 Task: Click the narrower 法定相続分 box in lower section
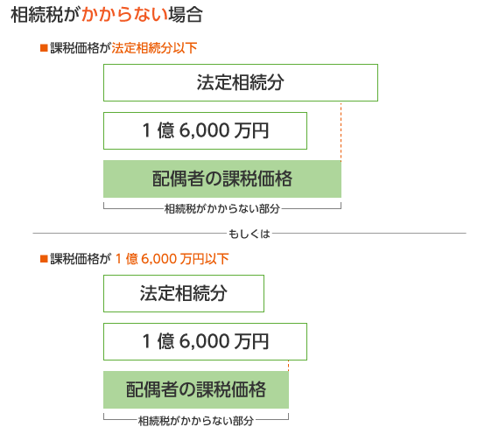184,293
